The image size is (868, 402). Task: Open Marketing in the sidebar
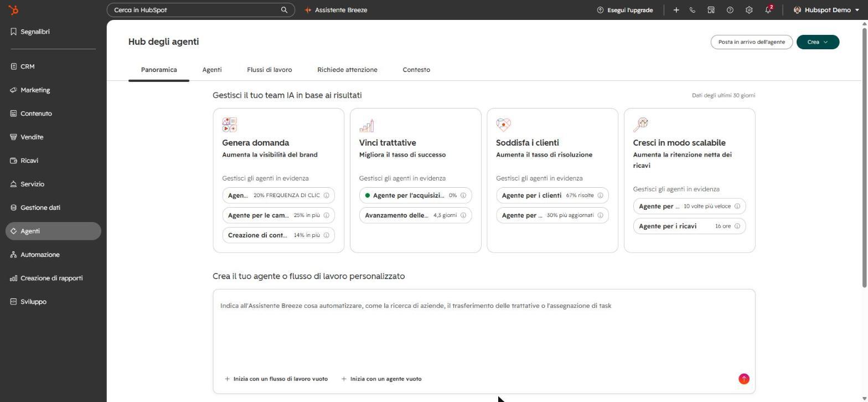click(x=53, y=90)
